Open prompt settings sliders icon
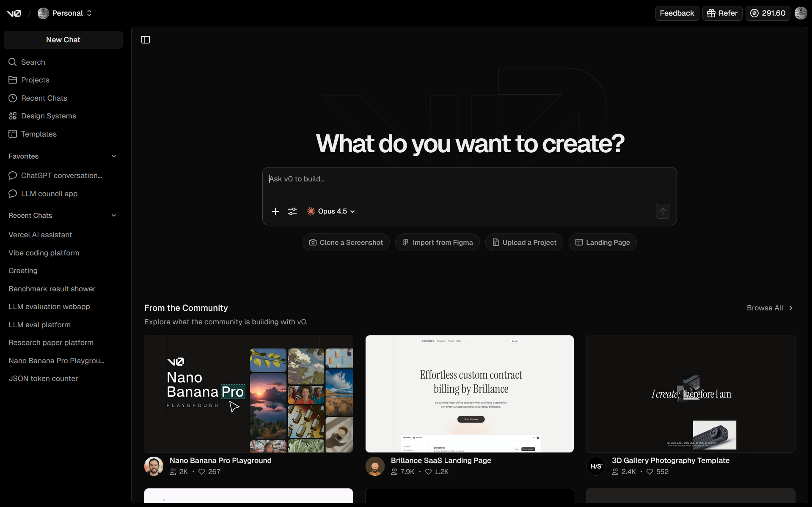 coord(292,211)
